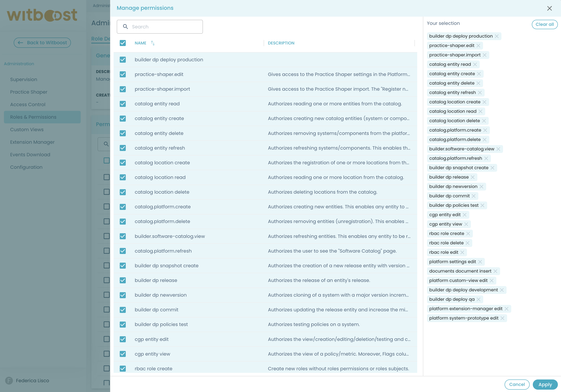This screenshot has height=392, width=561.
Task: Remove the builder dp deploy qa chip
Action: click(479, 299)
